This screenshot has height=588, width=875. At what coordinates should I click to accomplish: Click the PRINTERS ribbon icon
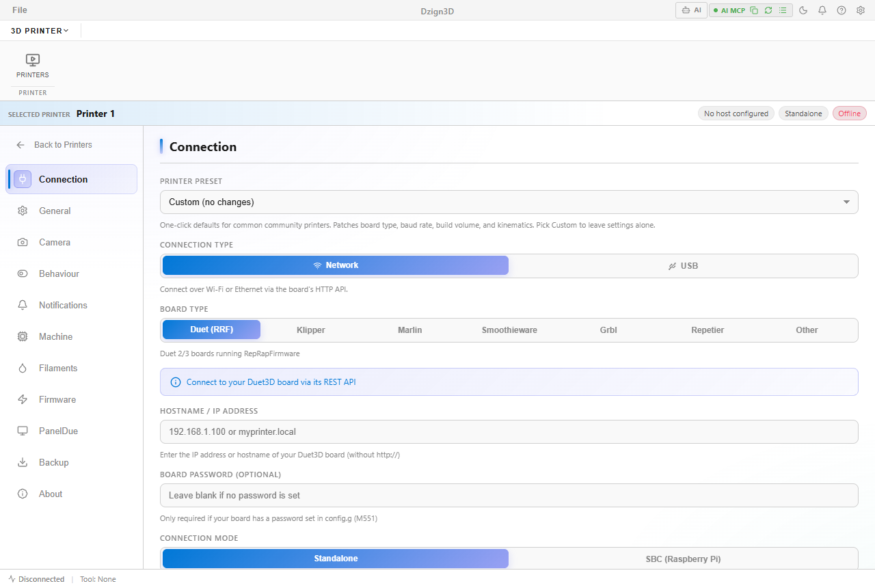[x=33, y=66]
